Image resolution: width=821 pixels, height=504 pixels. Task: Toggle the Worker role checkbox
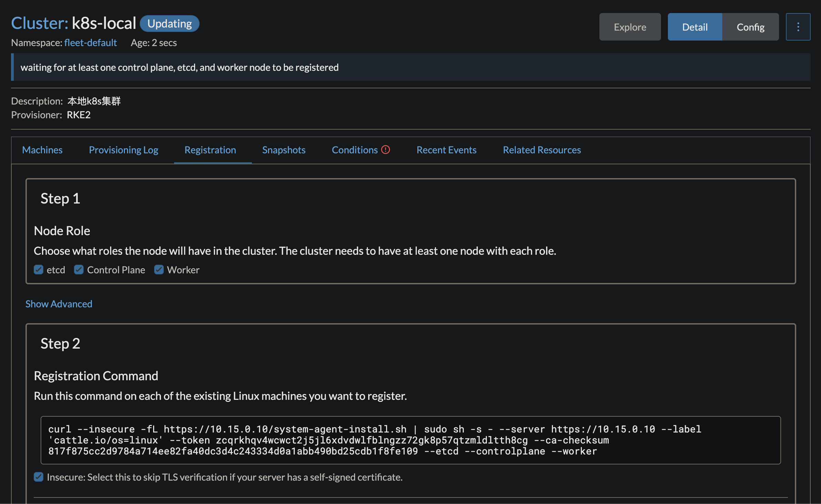pyautogui.click(x=159, y=270)
